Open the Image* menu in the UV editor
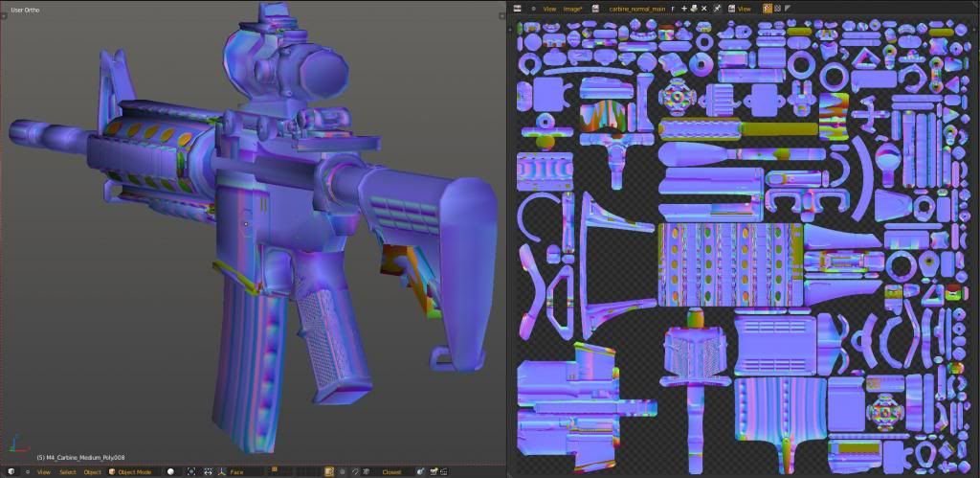 click(573, 8)
